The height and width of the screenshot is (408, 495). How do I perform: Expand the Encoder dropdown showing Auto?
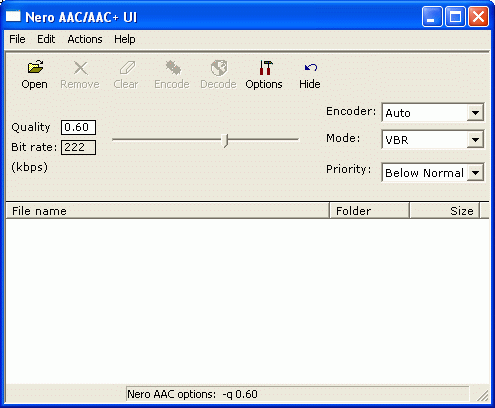pyautogui.click(x=475, y=113)
